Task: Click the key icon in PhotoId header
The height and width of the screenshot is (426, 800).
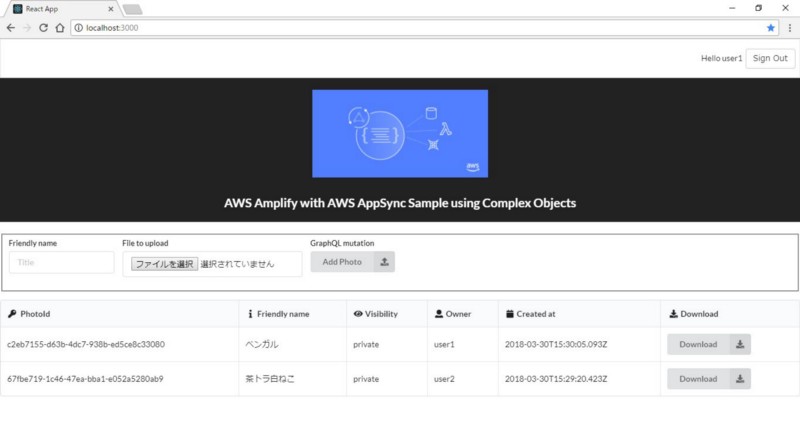Action: [x=12, y=314]
